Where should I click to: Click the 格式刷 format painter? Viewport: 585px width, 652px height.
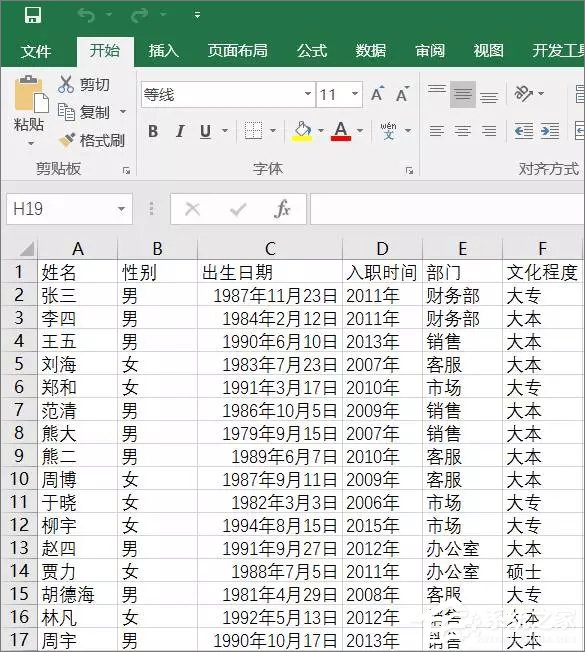click(x=92, y=141)
